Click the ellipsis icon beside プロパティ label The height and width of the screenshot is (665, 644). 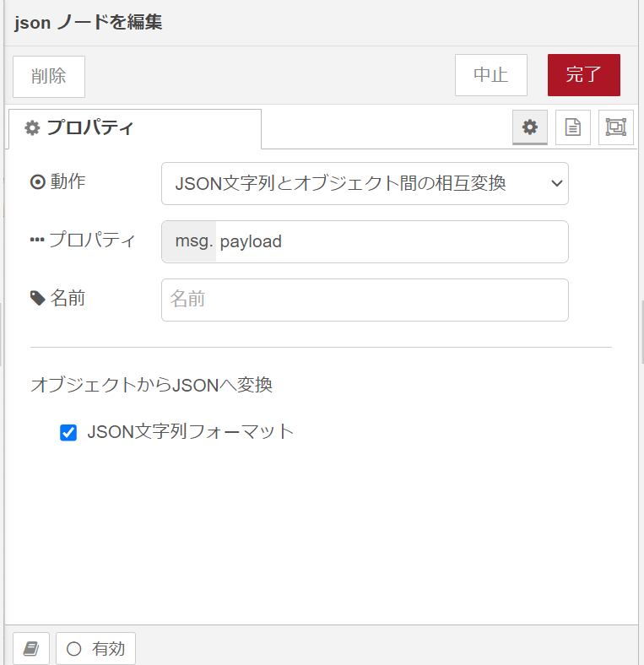pos(37,240)
